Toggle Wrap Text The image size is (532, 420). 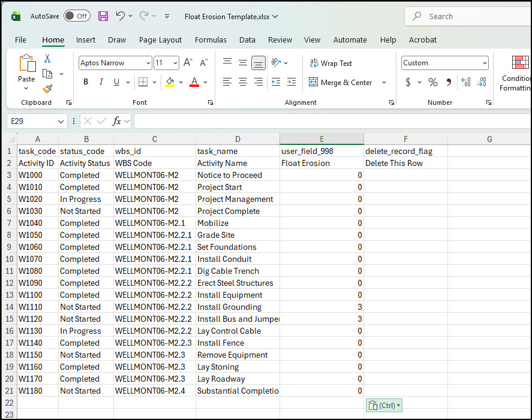(x=331, y=64)
